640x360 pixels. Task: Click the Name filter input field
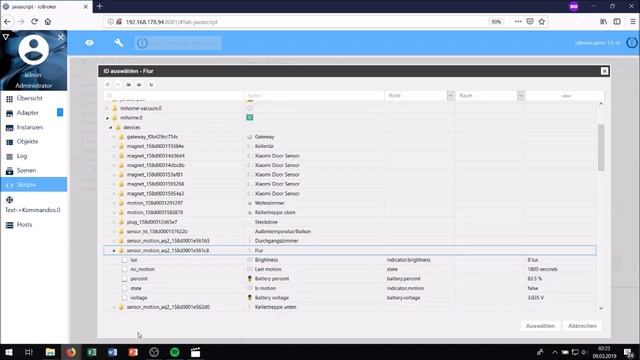(x=314, y=96)
